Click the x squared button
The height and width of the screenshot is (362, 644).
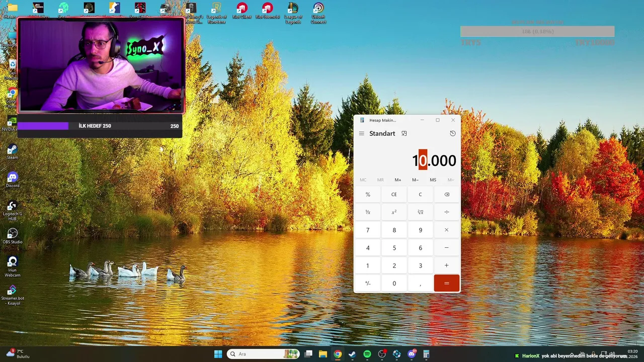pyautogui.click(x=394, y=212)
